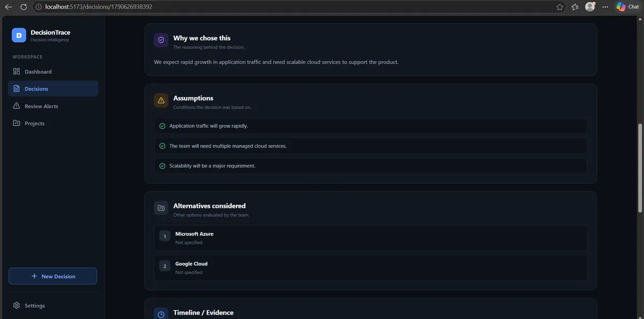Viewport: 644px width, 319px height.
Task: Select Decisions in the sidebar
Action: pyautogui.click(x=53, y=88)
